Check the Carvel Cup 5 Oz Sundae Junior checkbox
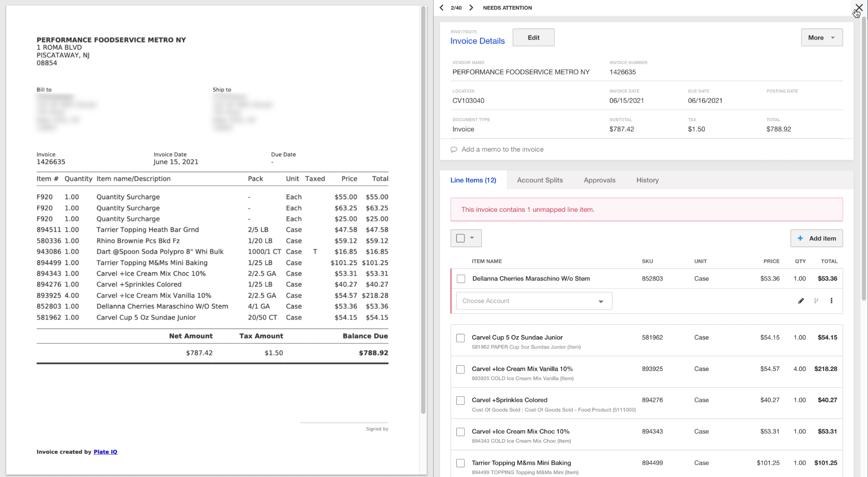This screenshot has height=477, width=868. pos(460,338)
